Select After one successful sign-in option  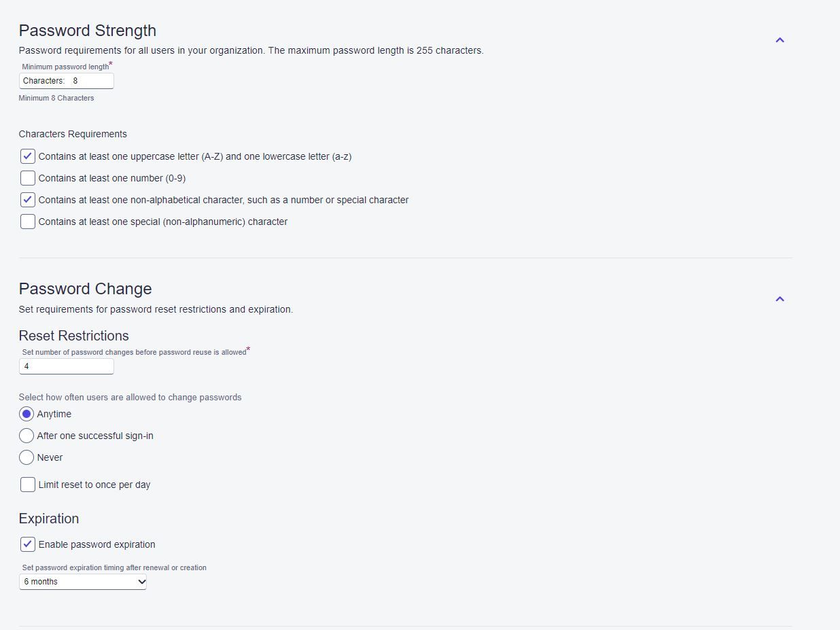coord(27,436)
